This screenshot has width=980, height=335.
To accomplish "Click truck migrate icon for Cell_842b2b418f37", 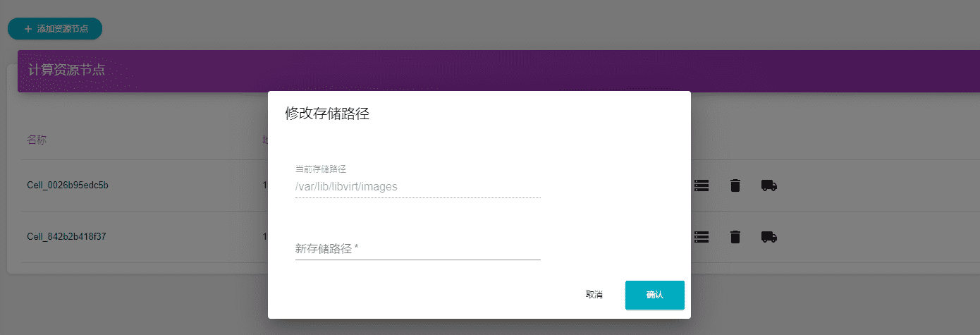I will [x=768, y=237].
